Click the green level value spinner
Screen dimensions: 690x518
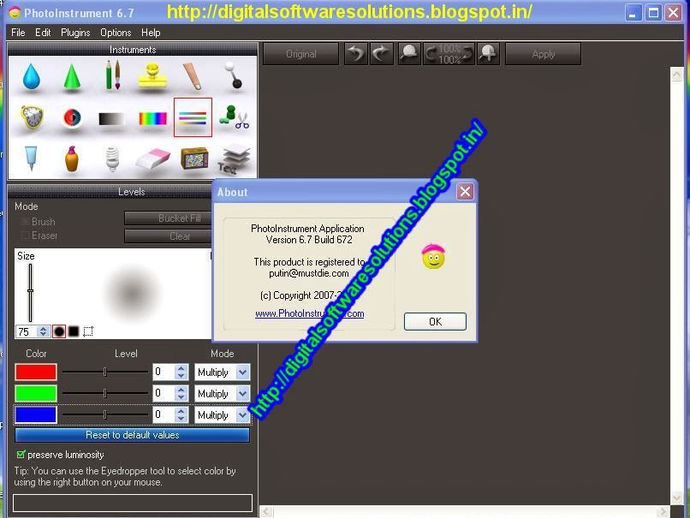pos(181,393)
